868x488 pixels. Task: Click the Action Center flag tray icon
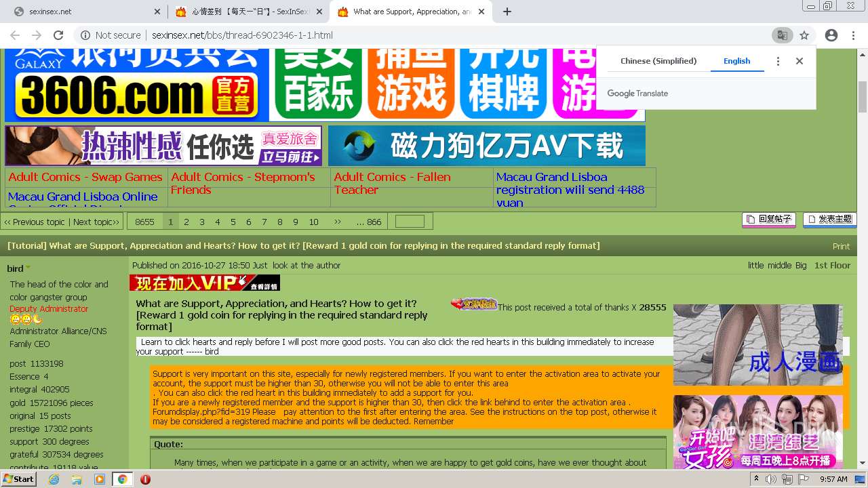[804, 479]
